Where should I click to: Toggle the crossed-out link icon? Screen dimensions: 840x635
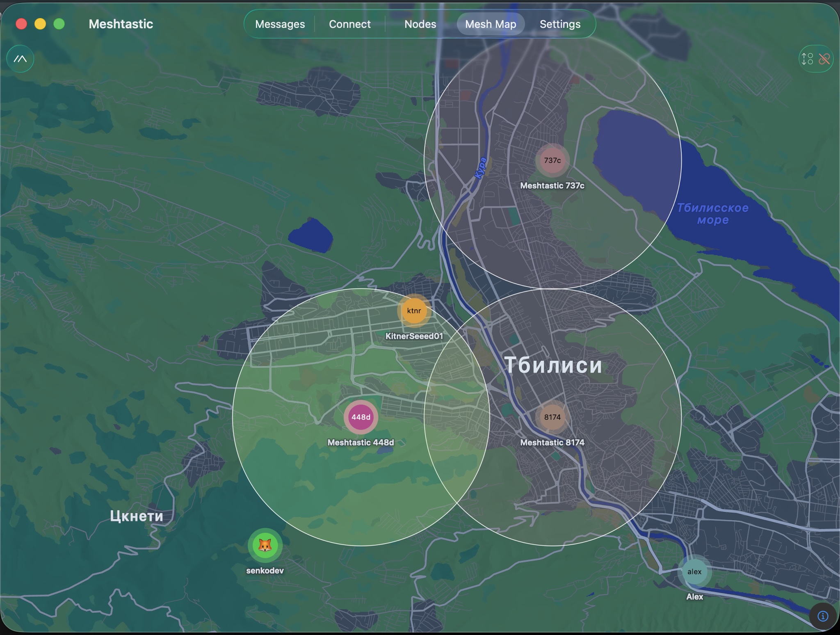824,59
